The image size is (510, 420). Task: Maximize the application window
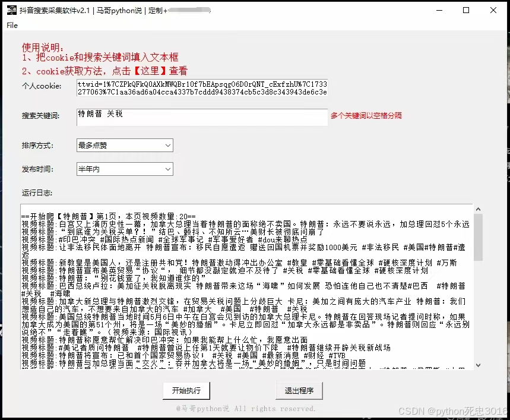coord(466,11)
